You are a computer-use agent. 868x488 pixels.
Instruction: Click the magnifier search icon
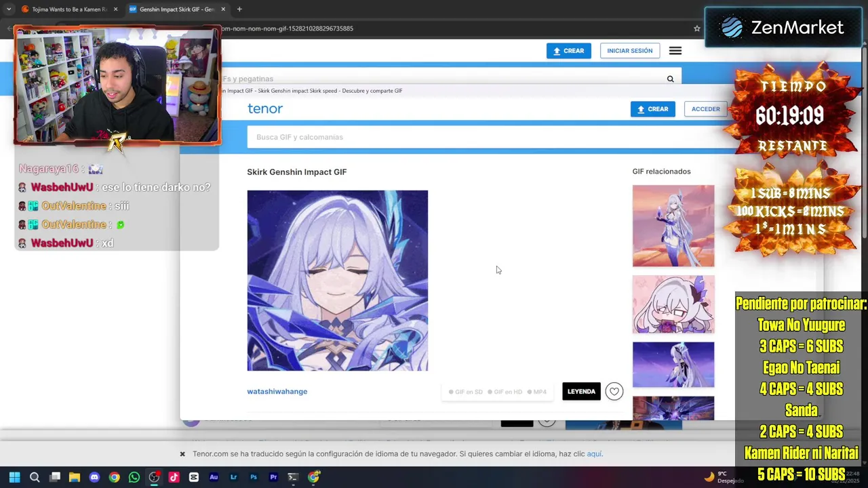[670, 79]
